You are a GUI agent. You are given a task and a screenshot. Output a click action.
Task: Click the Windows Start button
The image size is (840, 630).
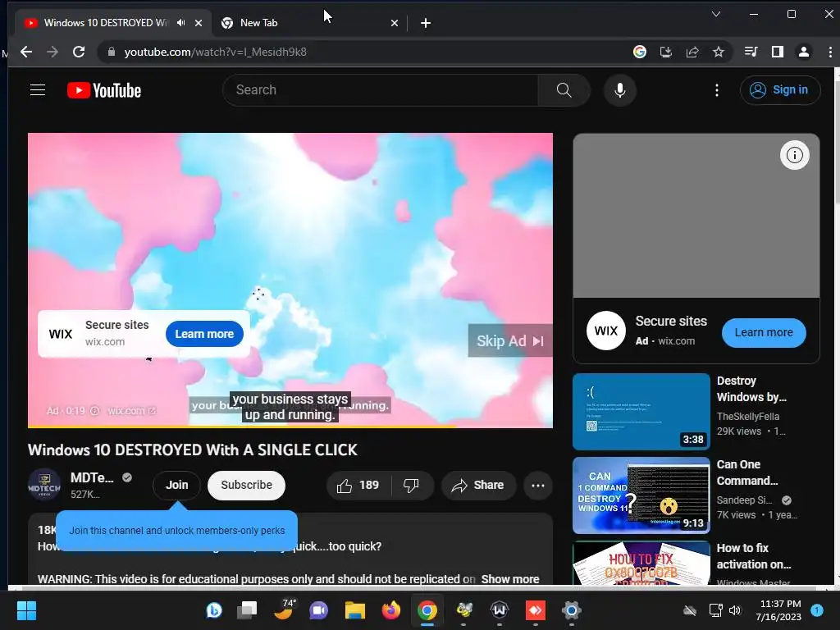click(x=26, y=610)
